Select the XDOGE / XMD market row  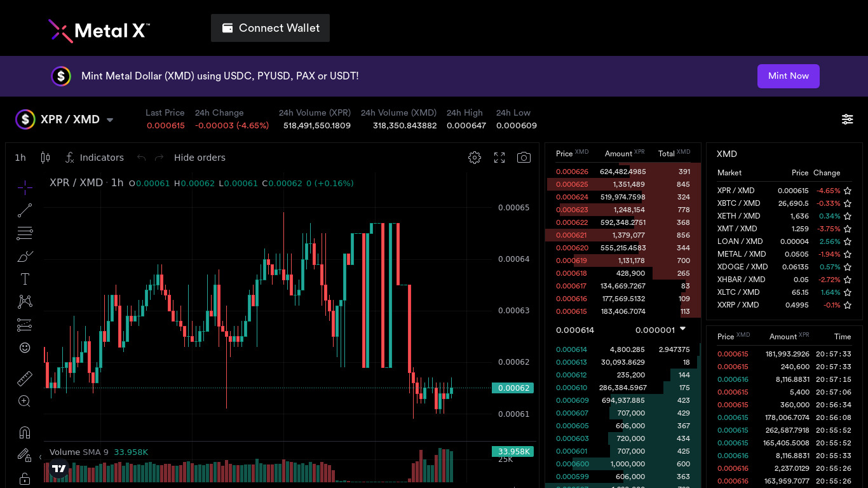click(x=784, y=267)
